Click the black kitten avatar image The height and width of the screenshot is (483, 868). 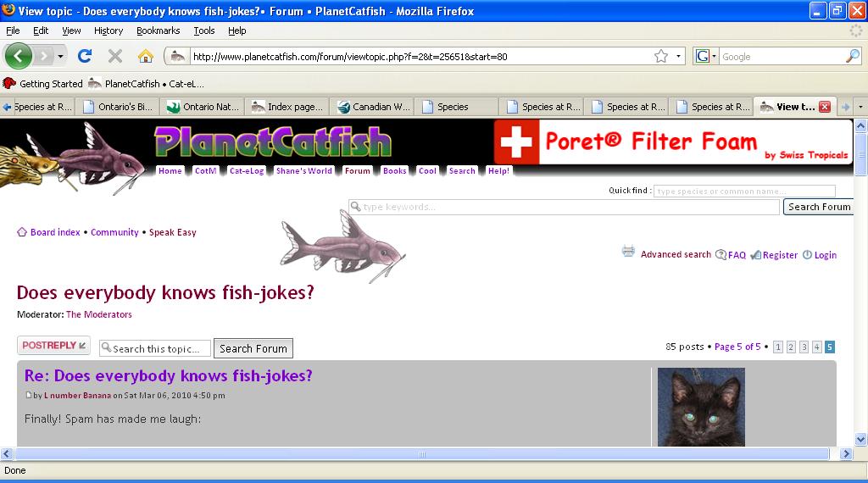coord(701,407)
